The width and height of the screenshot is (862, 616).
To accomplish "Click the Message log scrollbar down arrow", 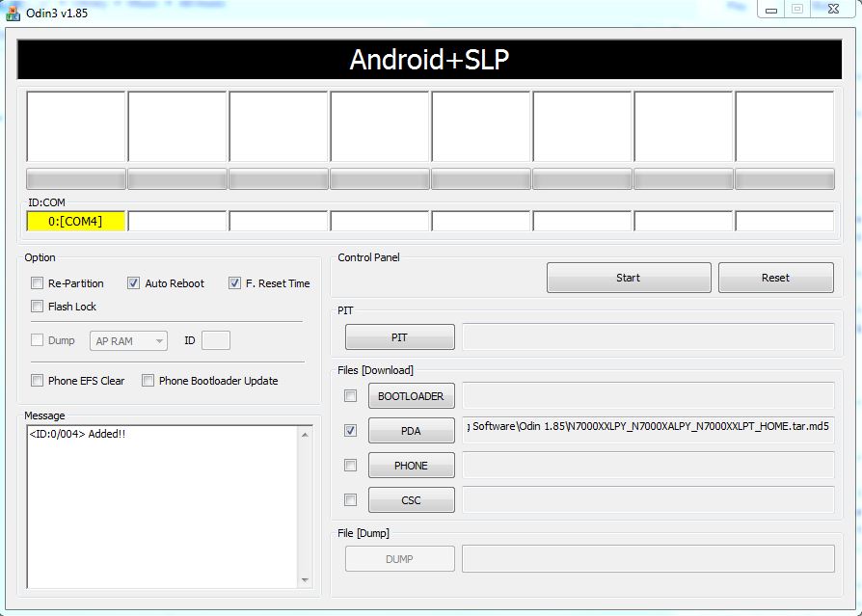I will coord(306,580).
